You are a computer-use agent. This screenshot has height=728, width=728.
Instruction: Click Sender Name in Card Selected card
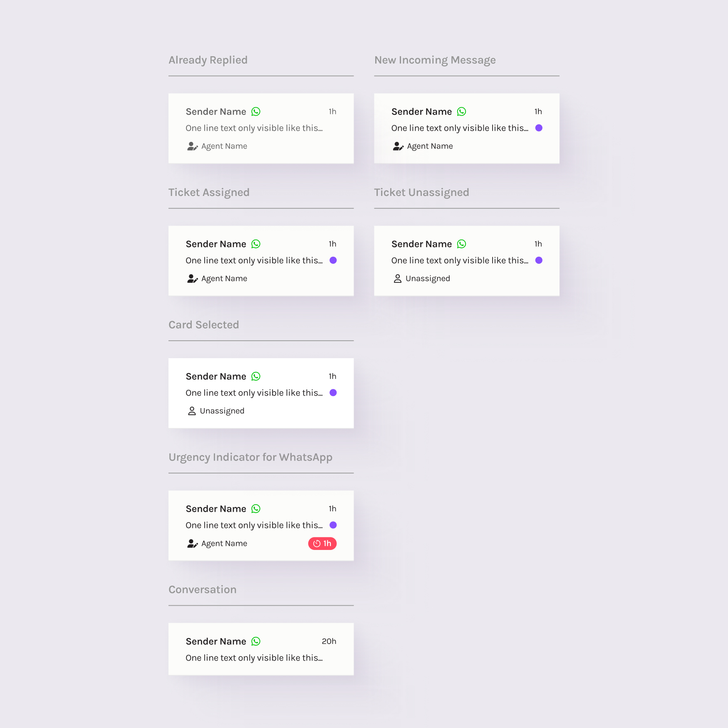tap(216, 376)
